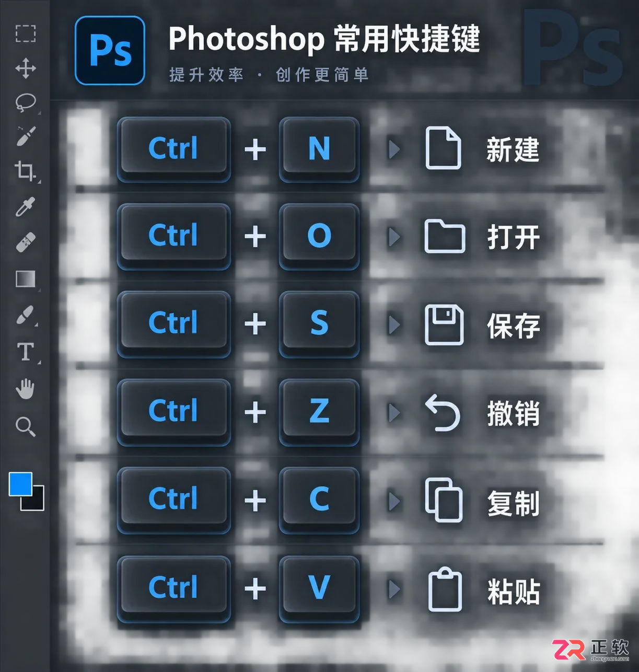Click the triangle arrow before 保存
Screen dimensions: 639x672
tap(394, 325)
